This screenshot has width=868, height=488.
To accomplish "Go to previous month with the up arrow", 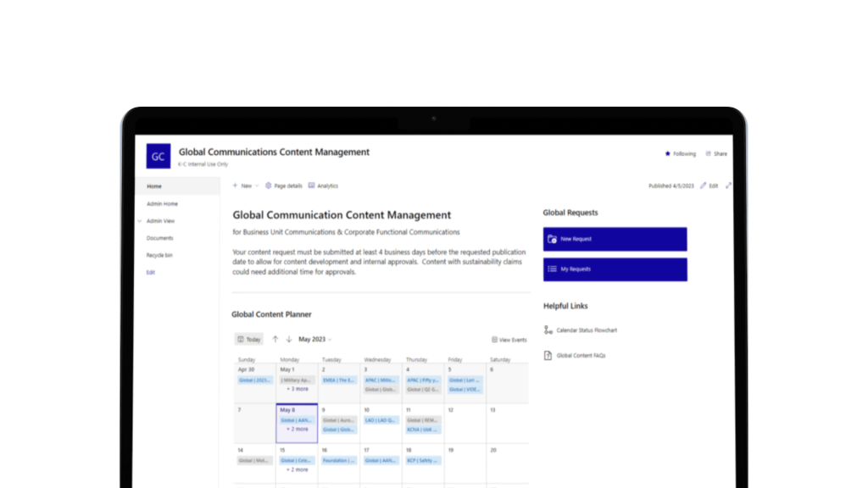I will pos(275,339).
